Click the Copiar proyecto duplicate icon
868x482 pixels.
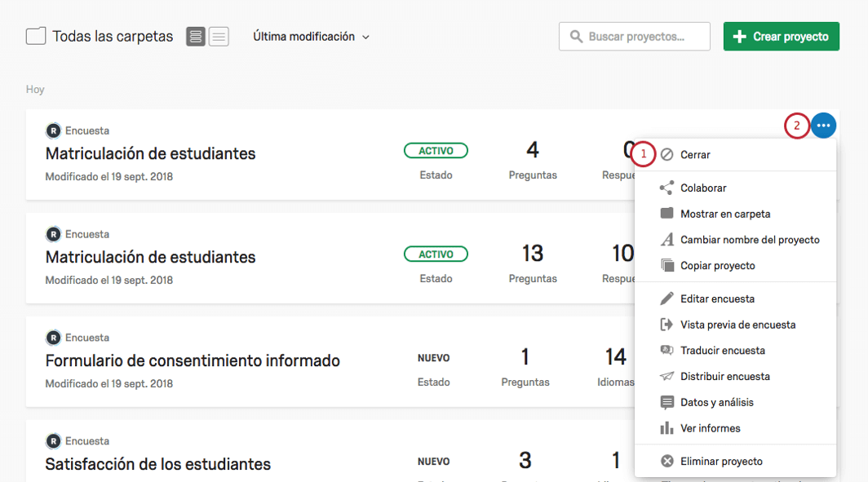(667, 266)
